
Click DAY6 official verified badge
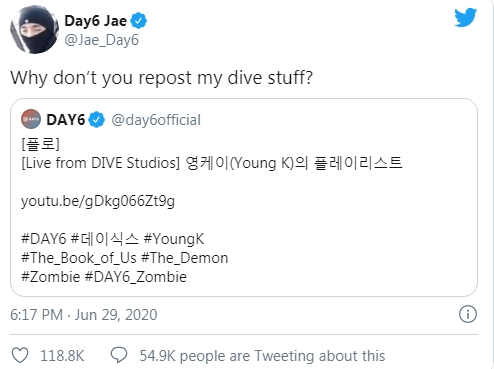(x=97, y=120)
